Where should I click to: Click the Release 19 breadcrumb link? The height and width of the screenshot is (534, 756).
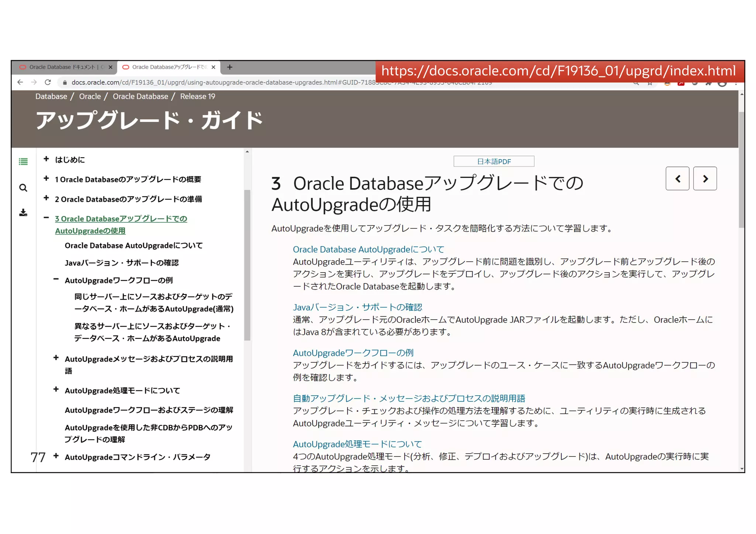click(x=197, y=96)
